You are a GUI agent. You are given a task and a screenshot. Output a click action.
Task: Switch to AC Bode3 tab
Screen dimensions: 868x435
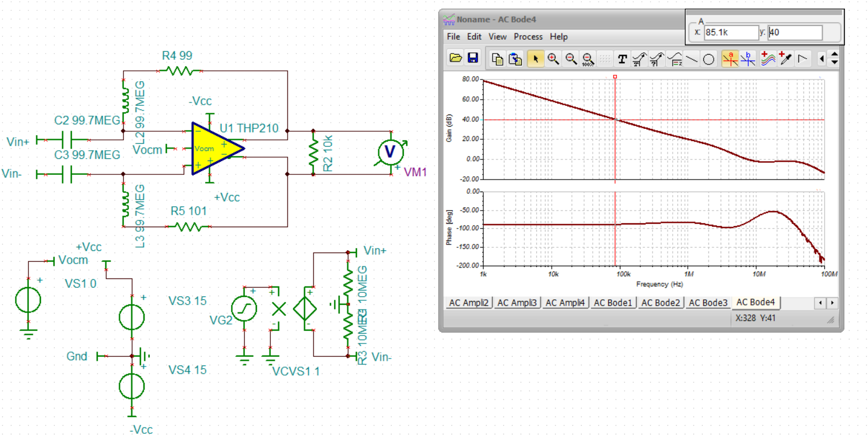pos(708,303)
